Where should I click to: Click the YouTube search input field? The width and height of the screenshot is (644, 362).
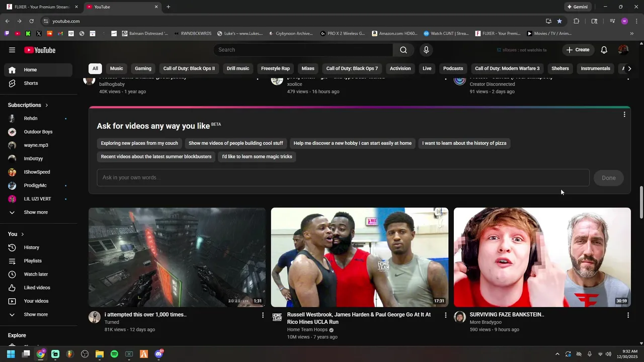point(303,50)
